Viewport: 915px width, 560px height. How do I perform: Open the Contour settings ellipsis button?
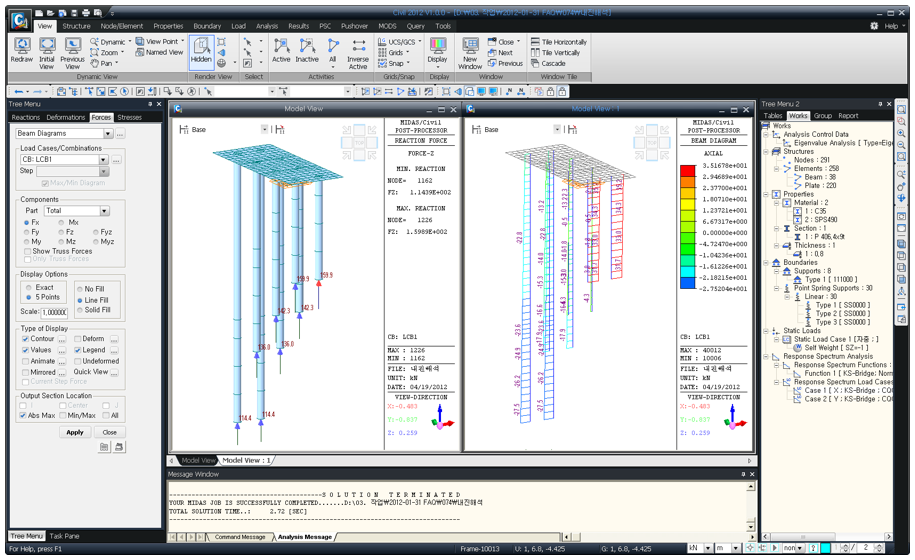[62, 339]
